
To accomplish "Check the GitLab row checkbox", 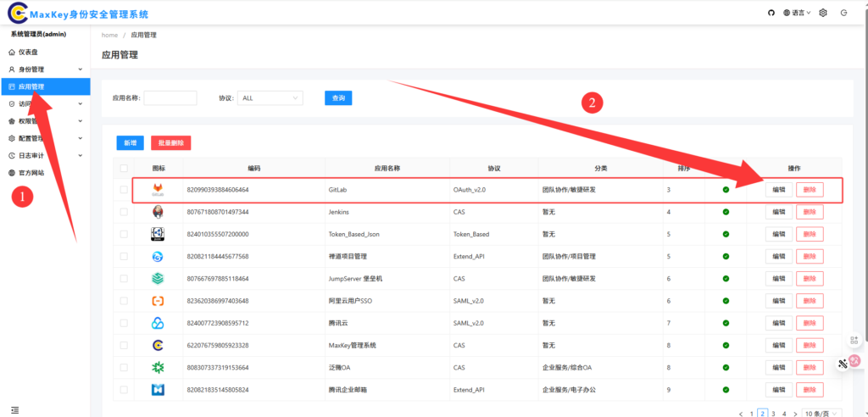I will coord(125,190).
